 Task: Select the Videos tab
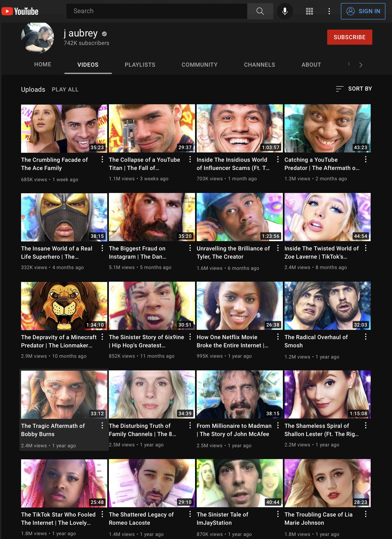click(x=88, y=65)
